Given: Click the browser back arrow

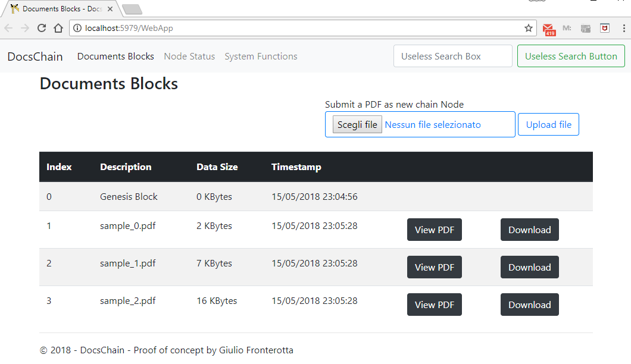Looking at the screenshot, I should coord(9,28).
